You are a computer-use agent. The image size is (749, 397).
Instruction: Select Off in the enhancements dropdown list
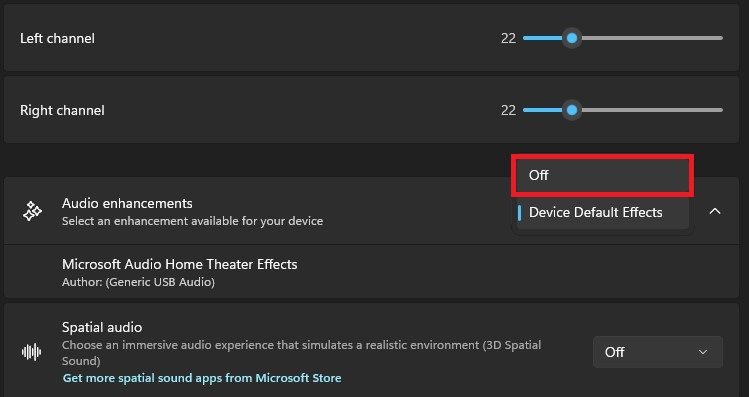[x=602, y=175]
